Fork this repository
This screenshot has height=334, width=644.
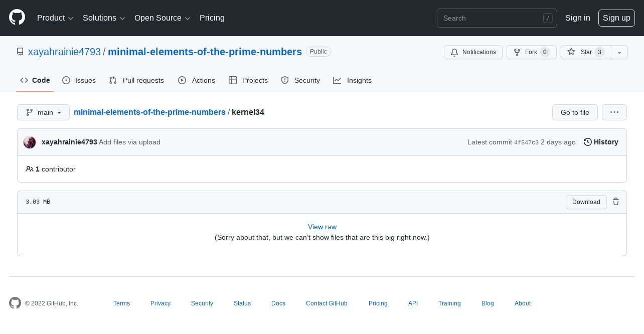point(531,52)
